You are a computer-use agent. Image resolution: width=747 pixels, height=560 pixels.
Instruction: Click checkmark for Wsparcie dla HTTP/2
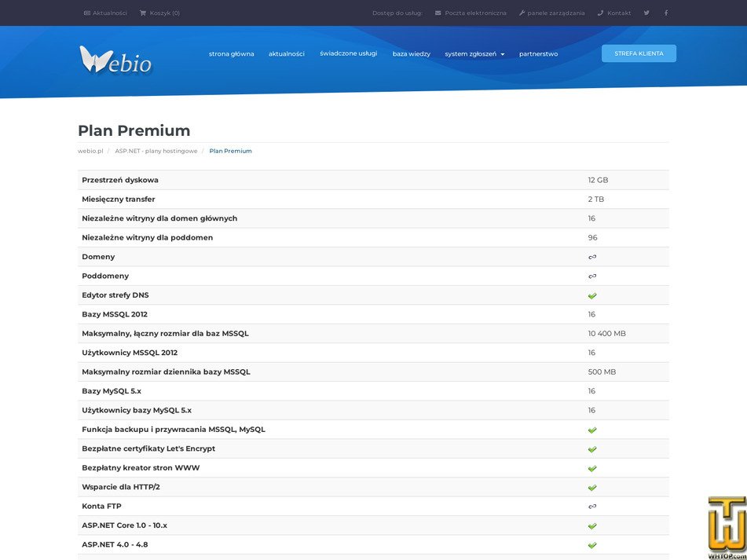pos(592,488)
